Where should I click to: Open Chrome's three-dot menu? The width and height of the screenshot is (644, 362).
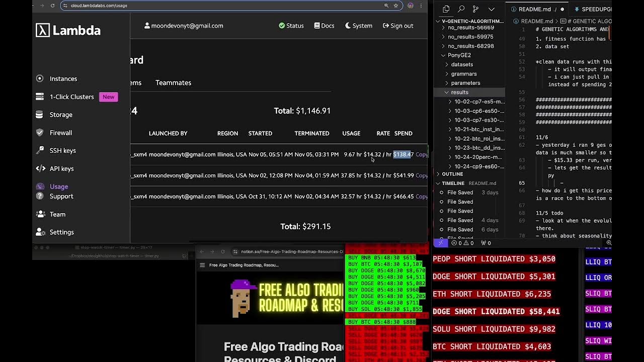coord(421,6)
